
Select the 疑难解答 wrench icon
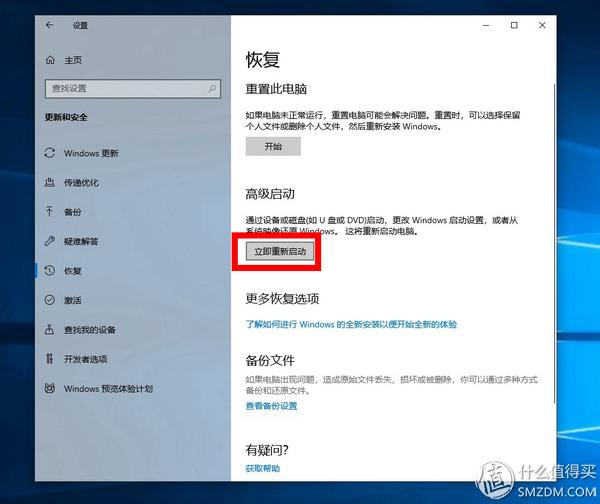point(50,241)
